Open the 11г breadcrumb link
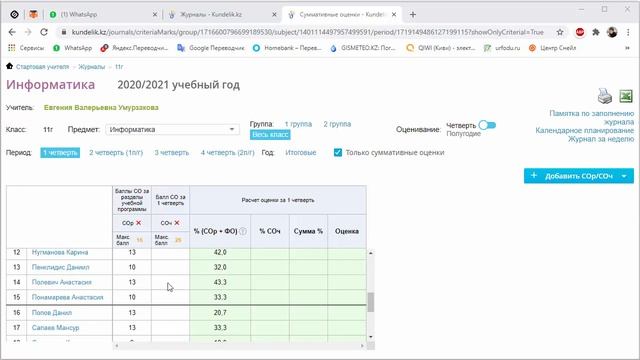Screen dimensions: 640x360 coord(119,67)
